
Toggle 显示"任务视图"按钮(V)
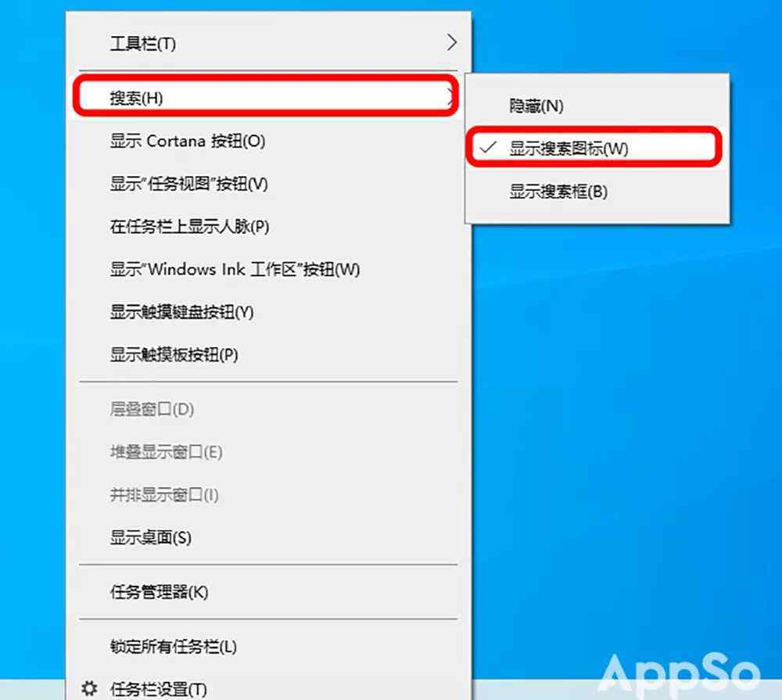(267, 184)
